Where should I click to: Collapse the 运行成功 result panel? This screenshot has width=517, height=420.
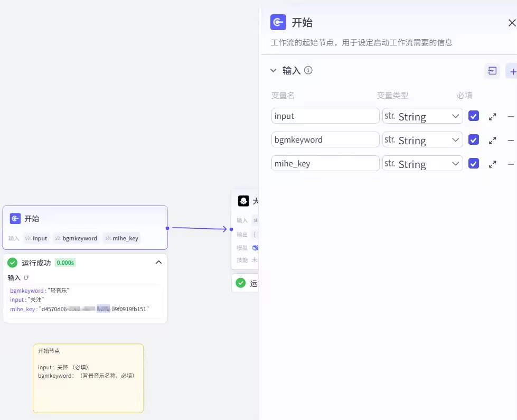click(158, 263)
